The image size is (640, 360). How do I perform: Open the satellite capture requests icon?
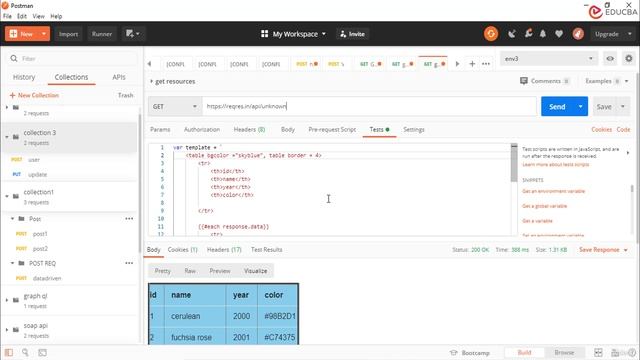512,34
